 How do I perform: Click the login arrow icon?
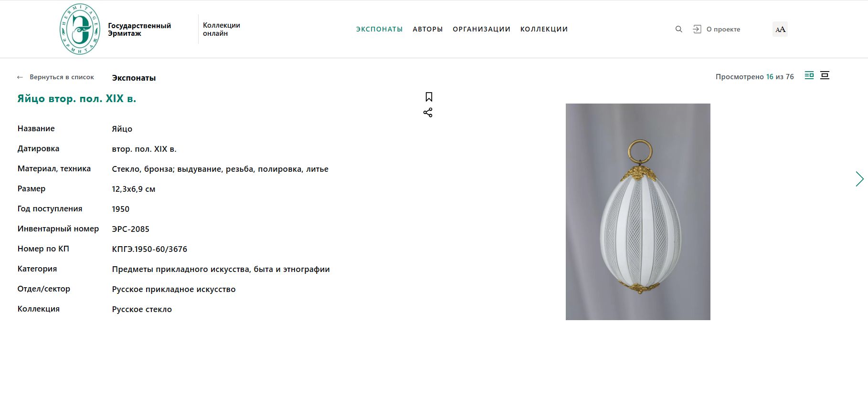(697, 29)
